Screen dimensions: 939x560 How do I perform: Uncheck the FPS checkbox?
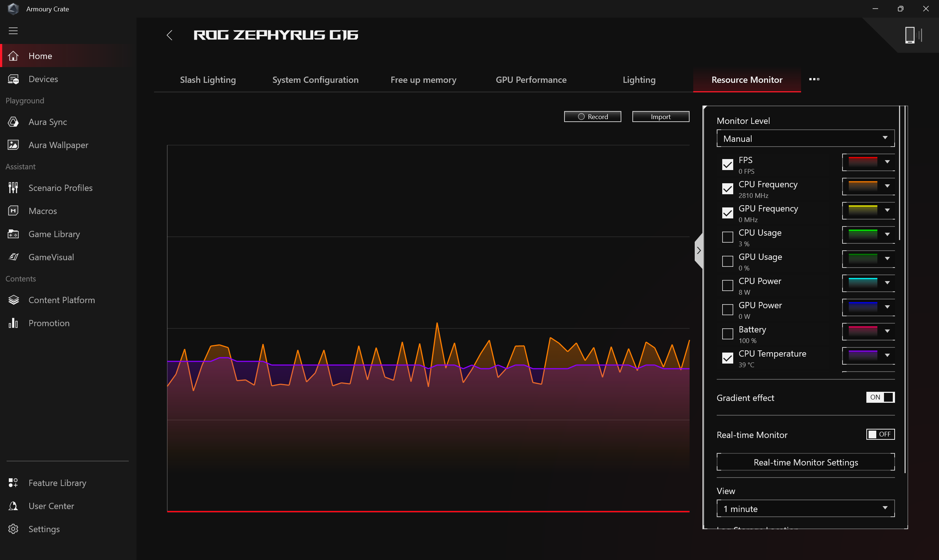(x=727, y=165)
